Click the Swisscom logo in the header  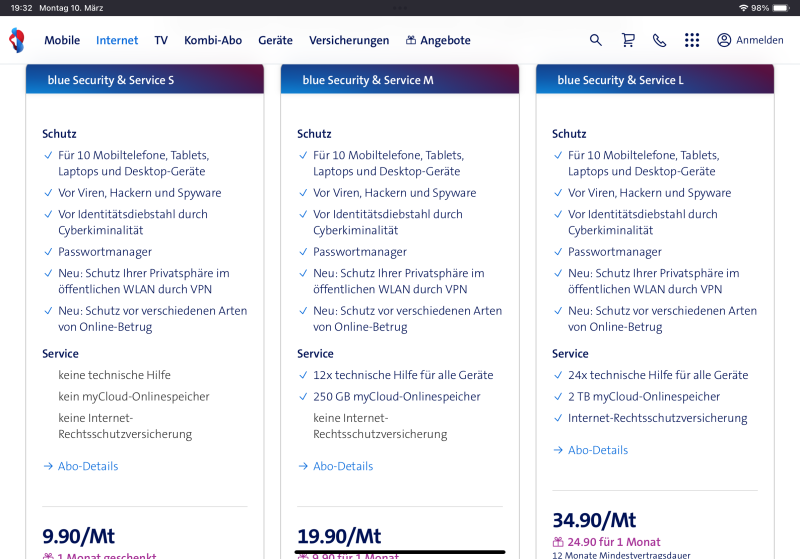(16, 40)
